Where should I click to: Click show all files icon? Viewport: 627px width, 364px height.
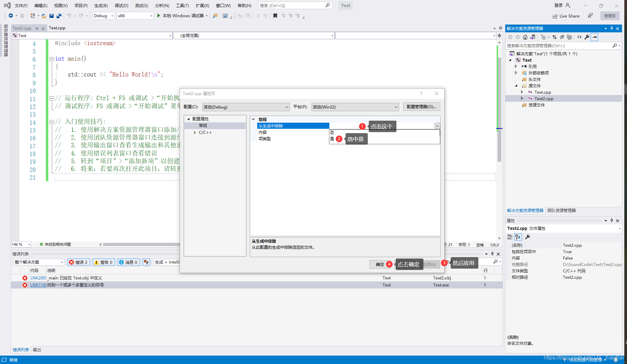(569, 37)
